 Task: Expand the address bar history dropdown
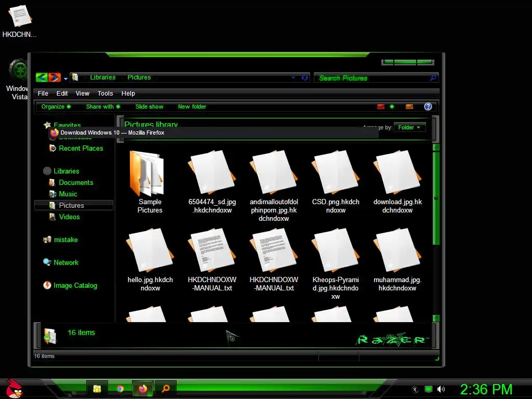pyautogui.click(x=293, y=78)
